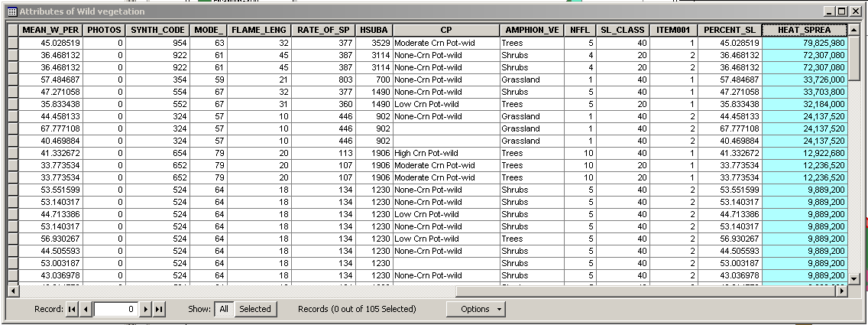
Task: Click row selector for 45.028519 row
Action: coord(13,43)
